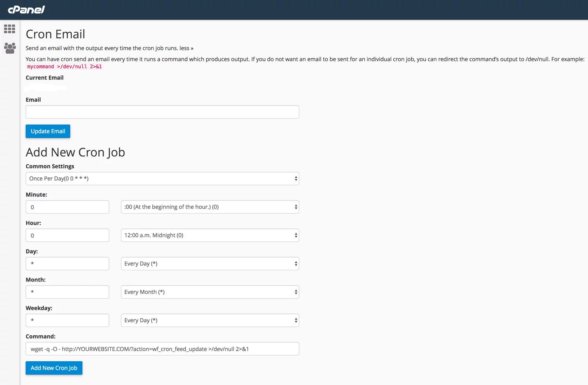Open the apps grid in the sidebar

tap(9, 28)
